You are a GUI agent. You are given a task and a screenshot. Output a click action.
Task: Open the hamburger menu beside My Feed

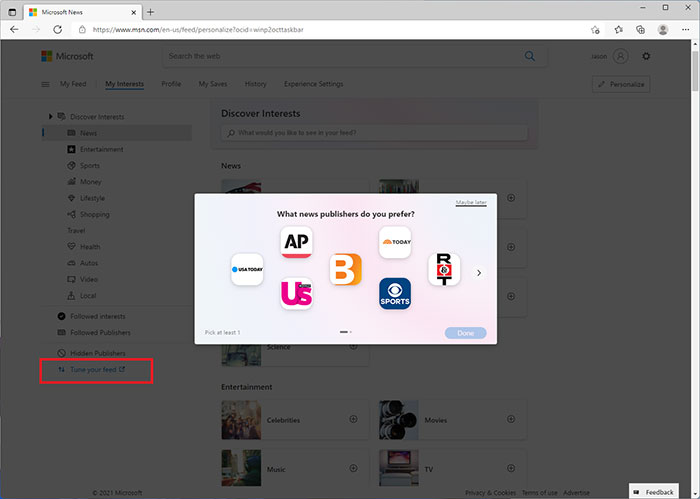tap(45, 85)
